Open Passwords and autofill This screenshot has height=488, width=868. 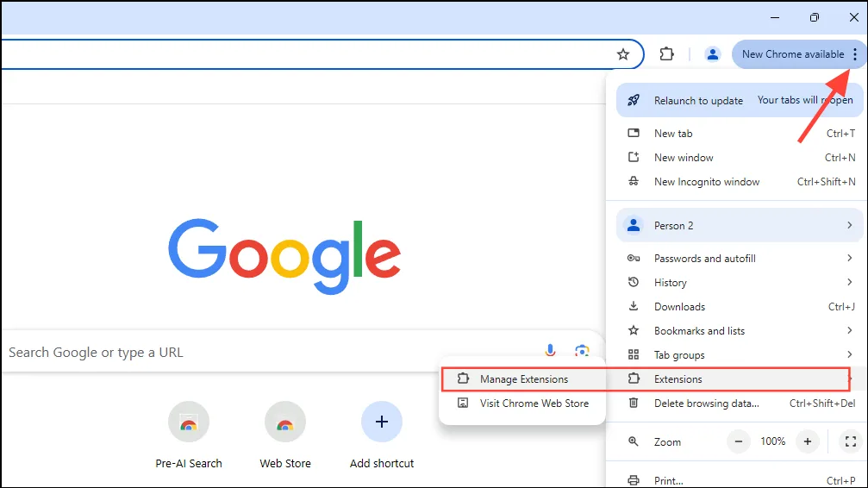pyautogui.click(x=740, y=258)
